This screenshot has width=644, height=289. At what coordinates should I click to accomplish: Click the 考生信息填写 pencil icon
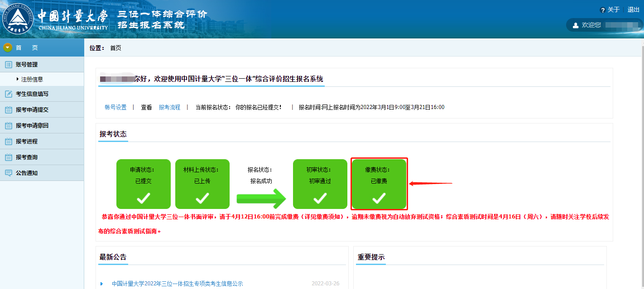pos(8,94)
